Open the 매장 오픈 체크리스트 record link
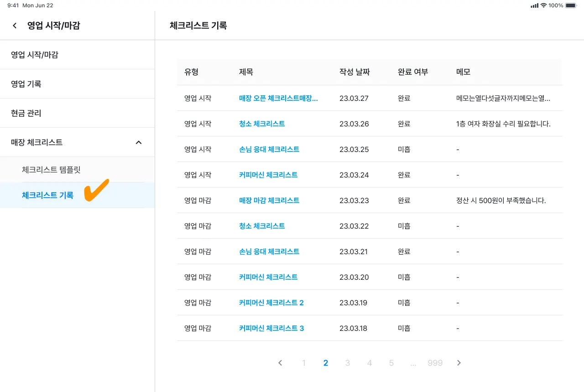 click(x=278, y=98)
